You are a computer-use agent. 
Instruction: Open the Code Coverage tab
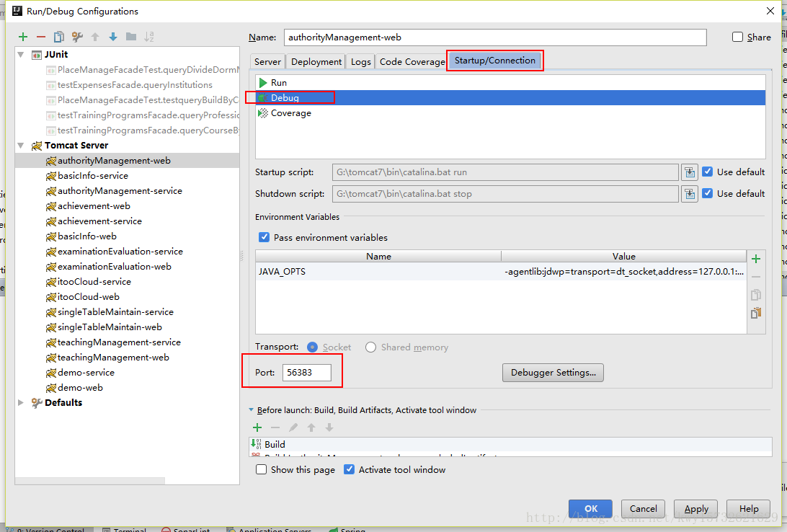tap(412, 62)
